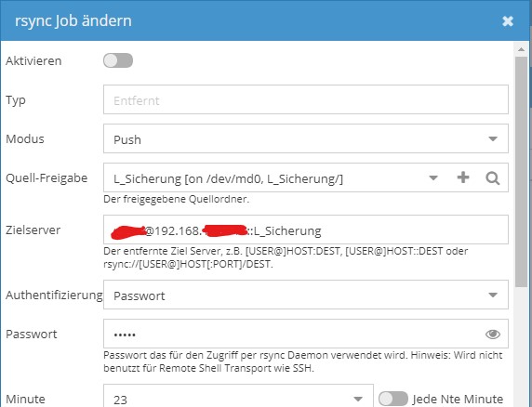Screen dimensions: 532x407
Task: Open Authentifizierung dropdown arrow
Action: 493,295
